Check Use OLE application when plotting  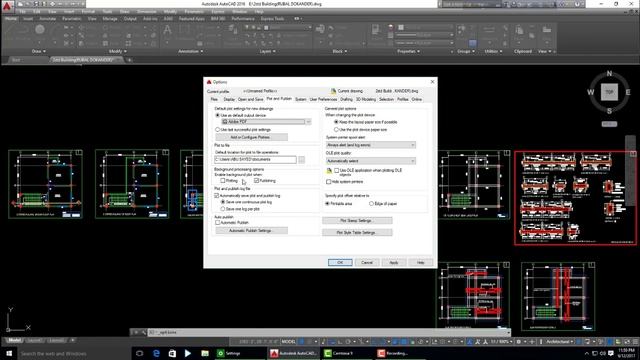coord(337,170)
